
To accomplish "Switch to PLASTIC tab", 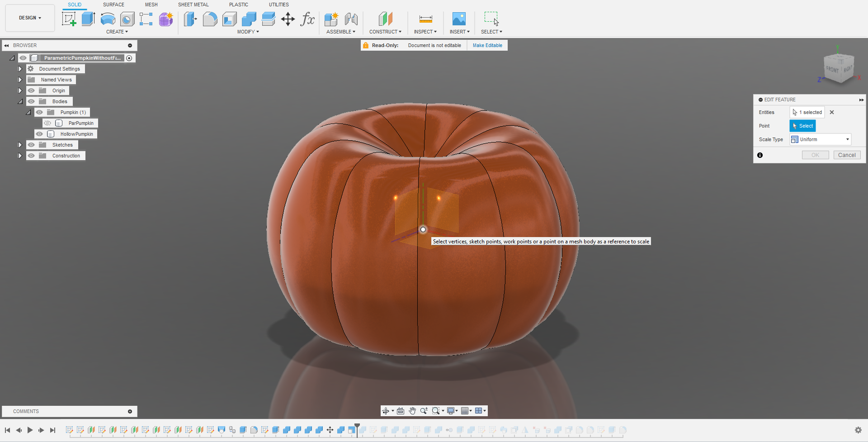I will pos(238,5).
